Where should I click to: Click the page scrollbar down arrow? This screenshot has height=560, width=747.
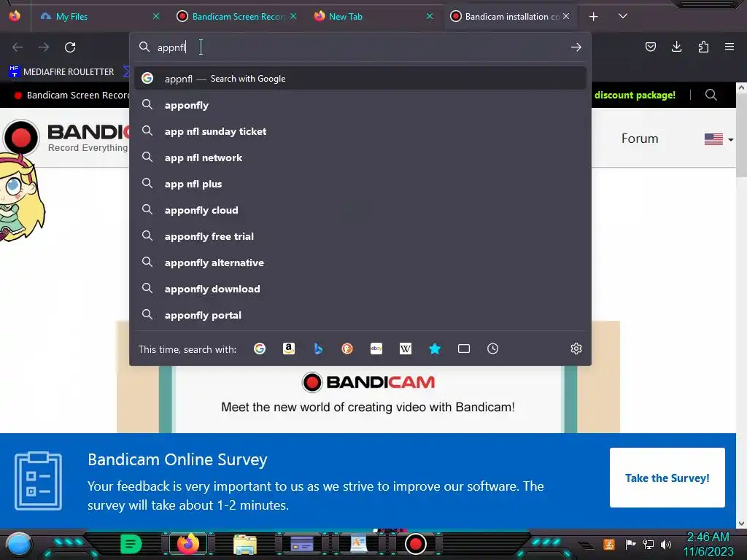[x=741, y=524]
